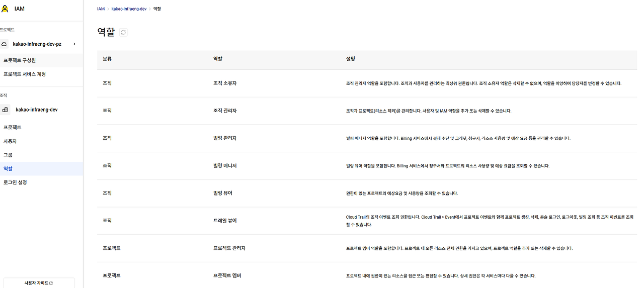
Task: Expand the kakao-infraeng-dev-pz project chevron
Action: click(x=74, y=44)
